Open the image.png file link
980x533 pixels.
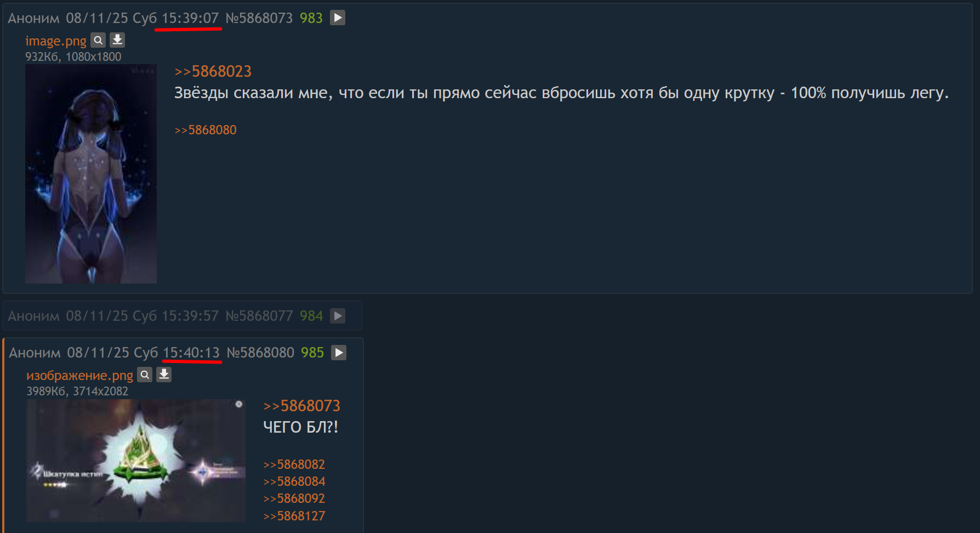coord(56,41)
